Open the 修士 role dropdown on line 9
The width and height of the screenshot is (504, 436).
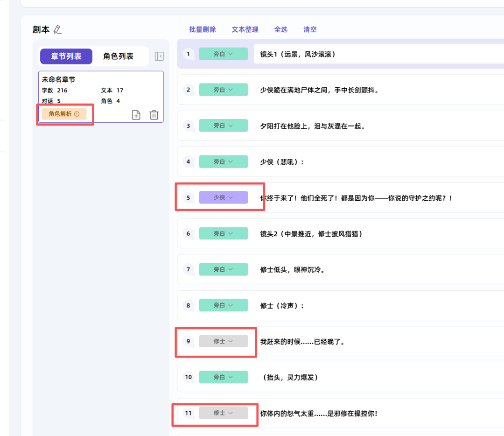(223, 341)
